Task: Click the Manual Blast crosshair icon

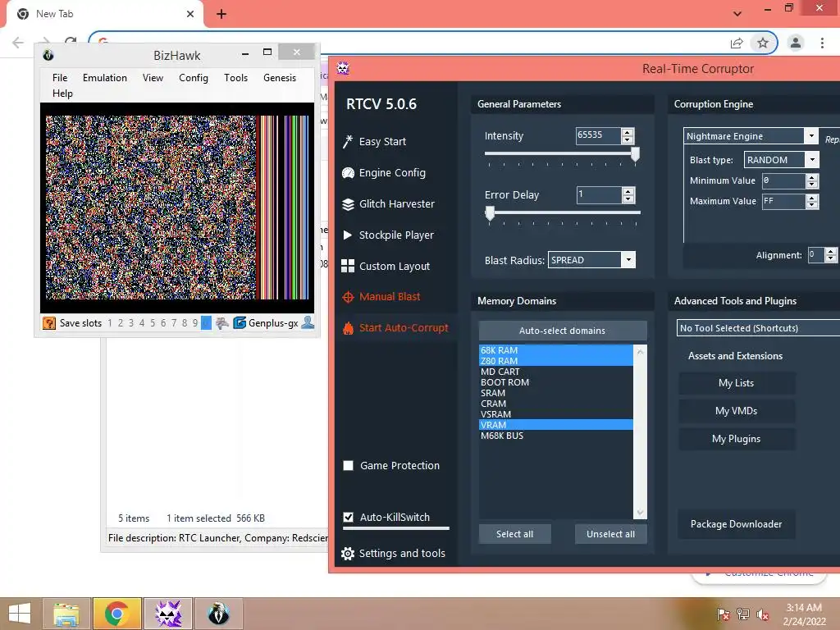Action: pos(348,297)
